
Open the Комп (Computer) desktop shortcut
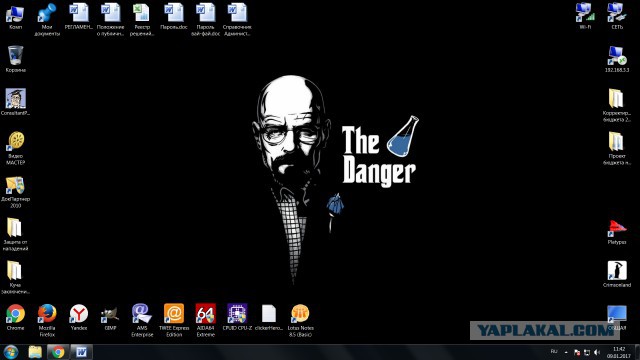pyautogui.click(x=15, y=16)
